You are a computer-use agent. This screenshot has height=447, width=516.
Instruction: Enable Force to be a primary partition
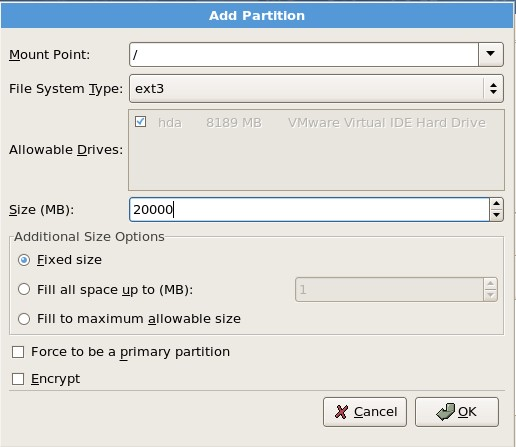pos(18,352)
